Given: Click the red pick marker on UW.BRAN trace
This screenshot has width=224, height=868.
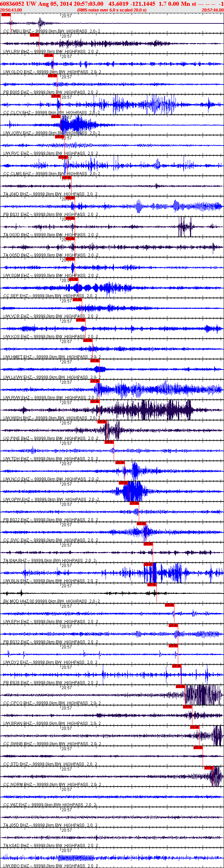Looking at the screenshot, I should (187, 707).
